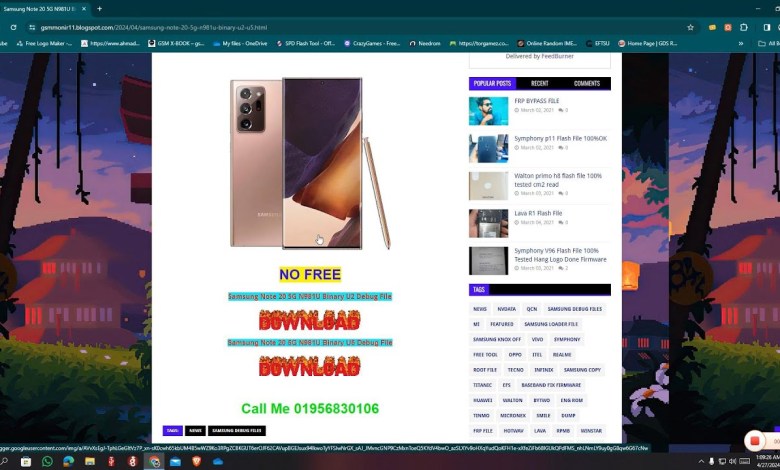
Task: Open the Symphony p11 Flash File post
Action: pos(561,138)
